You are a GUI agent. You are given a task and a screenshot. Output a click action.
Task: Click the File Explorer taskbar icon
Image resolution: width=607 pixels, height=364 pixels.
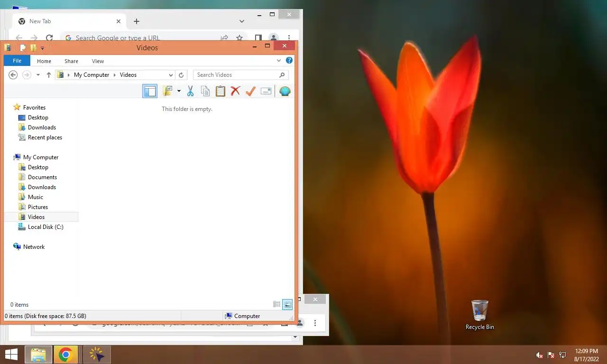(38, 355)
